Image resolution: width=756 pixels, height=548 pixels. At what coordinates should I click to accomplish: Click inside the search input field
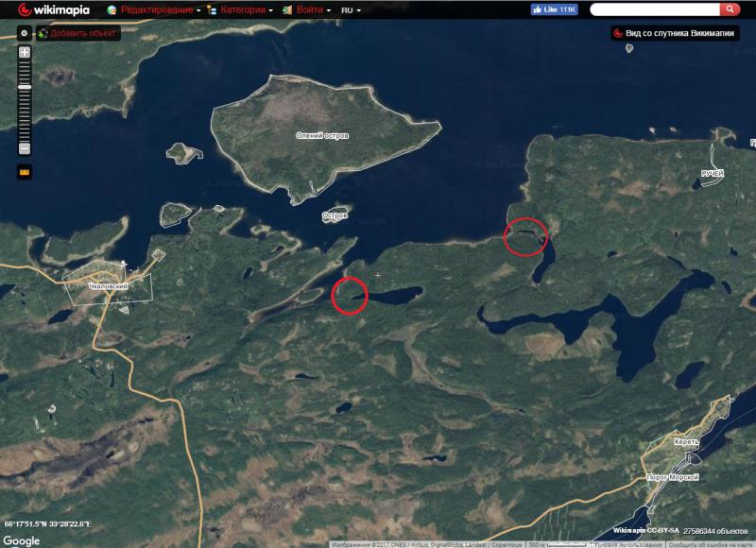click(x=654, y=9)
